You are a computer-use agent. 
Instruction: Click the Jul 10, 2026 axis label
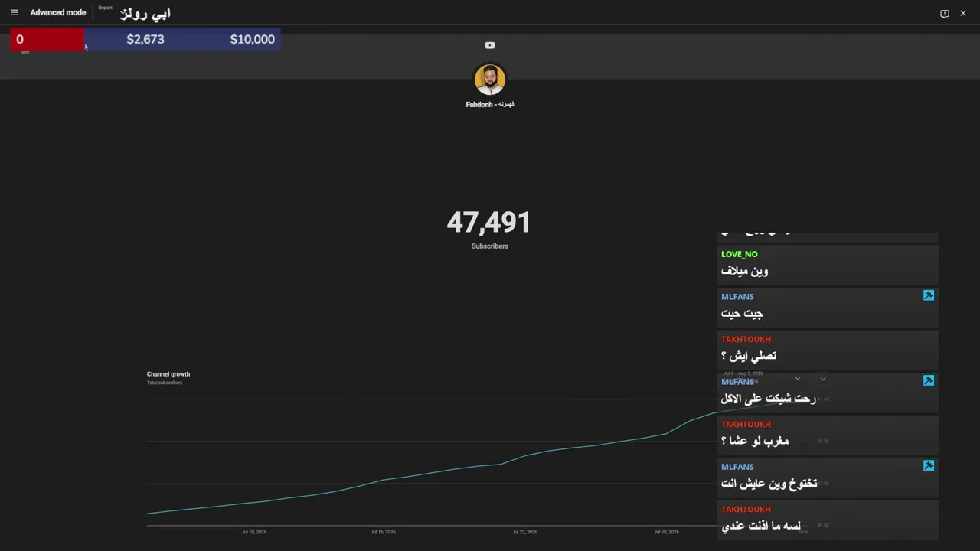tap(254, 532)
